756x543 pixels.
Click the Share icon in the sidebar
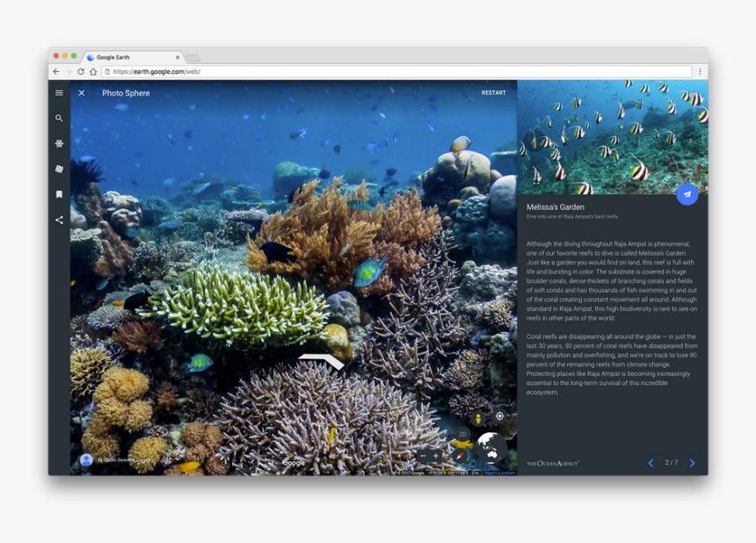[59, 220]
